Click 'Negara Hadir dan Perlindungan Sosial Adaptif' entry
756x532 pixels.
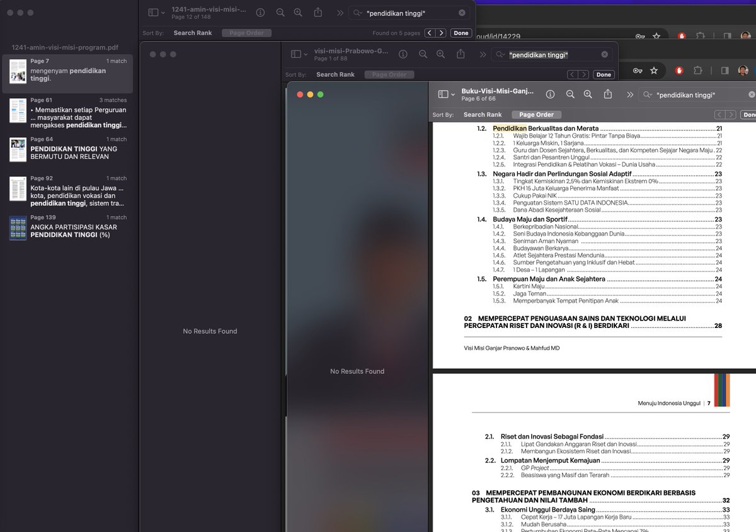coord(562,174)
